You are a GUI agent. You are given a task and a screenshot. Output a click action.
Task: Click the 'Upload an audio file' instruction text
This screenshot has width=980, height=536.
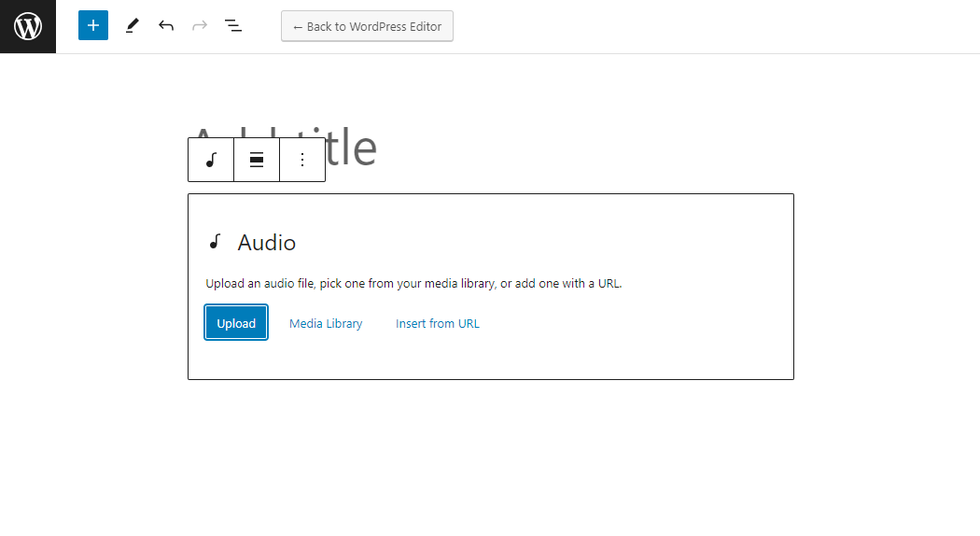coord(413,283)
